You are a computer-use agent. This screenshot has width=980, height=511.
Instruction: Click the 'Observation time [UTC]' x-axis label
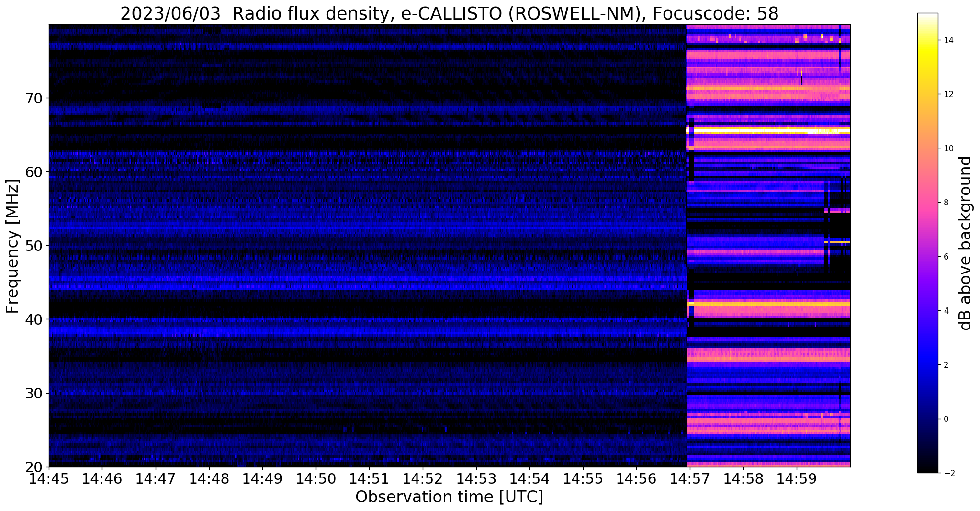449,497
